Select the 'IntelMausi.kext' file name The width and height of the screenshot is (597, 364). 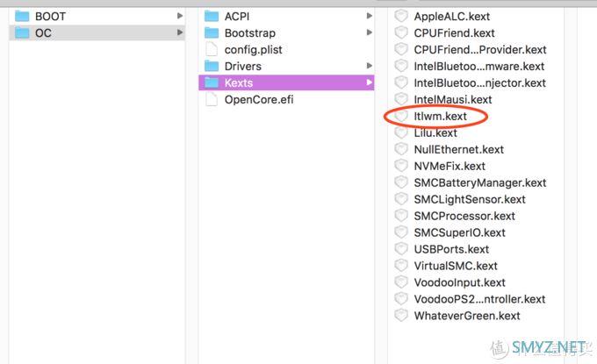click(453, 100)
